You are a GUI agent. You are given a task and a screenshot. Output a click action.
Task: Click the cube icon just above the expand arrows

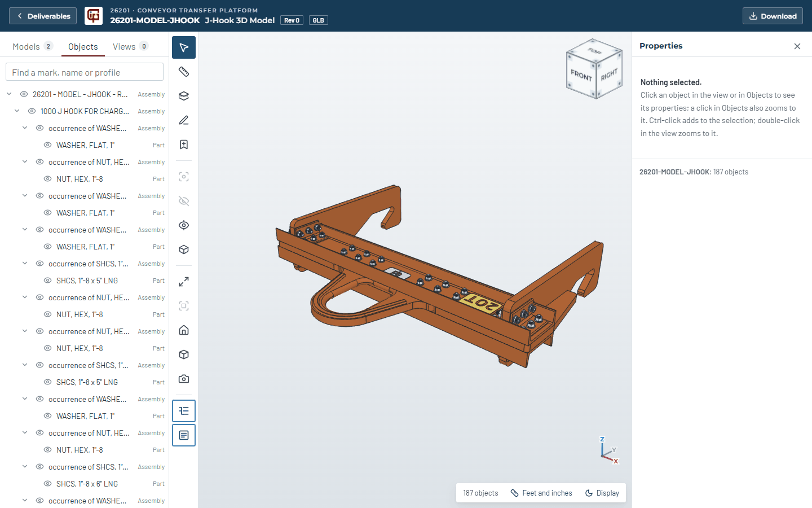click(x=184, y=249)
